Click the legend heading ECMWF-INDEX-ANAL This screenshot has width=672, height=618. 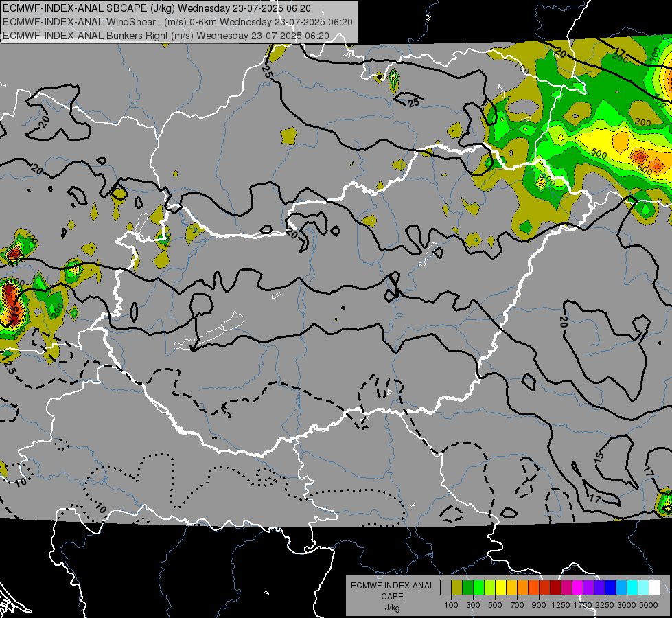tap(393, 586)
